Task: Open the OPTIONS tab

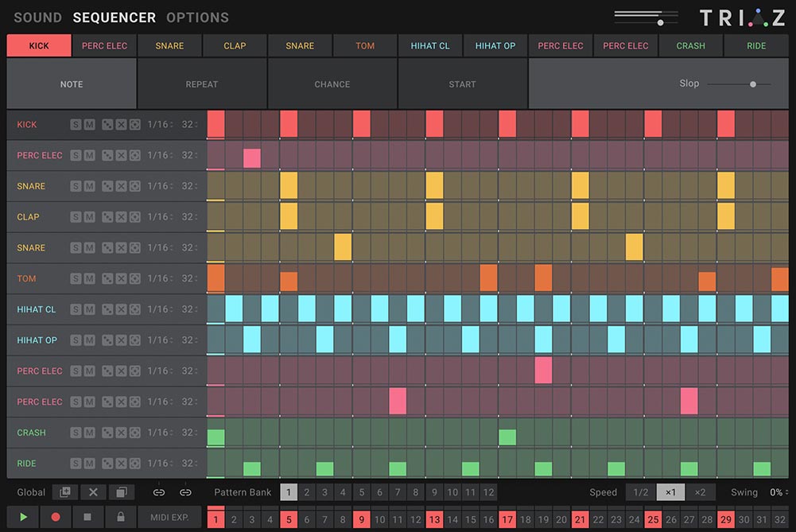Action: [197, 17]
